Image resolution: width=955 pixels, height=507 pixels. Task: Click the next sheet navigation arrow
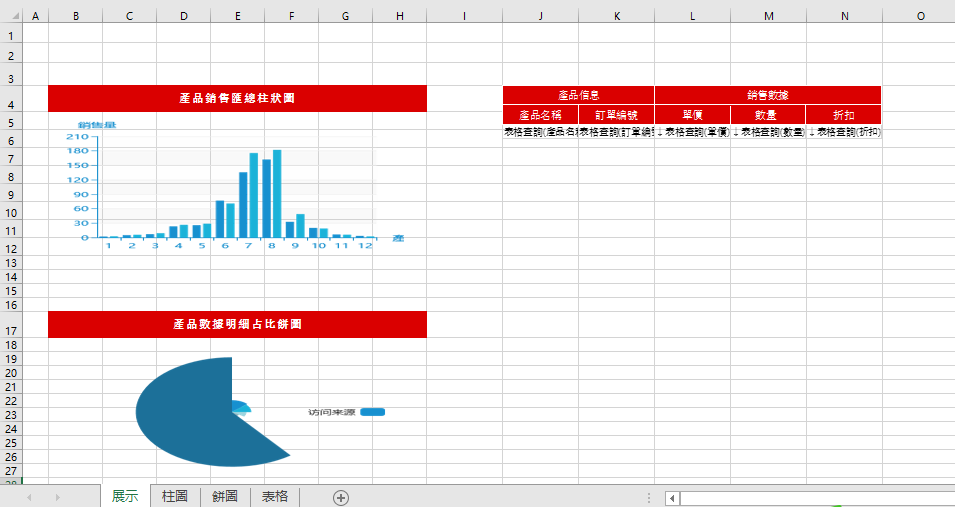[x=56, y=497]
